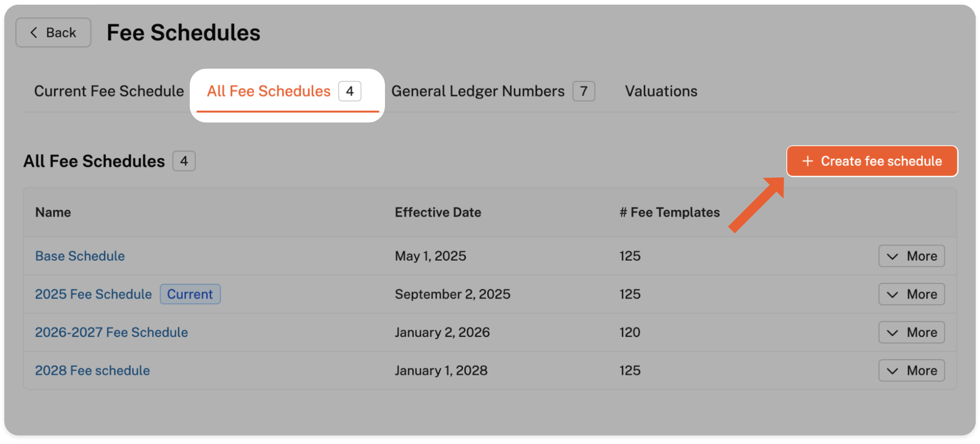Click the Current badge on 2025 schedule
980x444 pixels.
pos(190,294)
